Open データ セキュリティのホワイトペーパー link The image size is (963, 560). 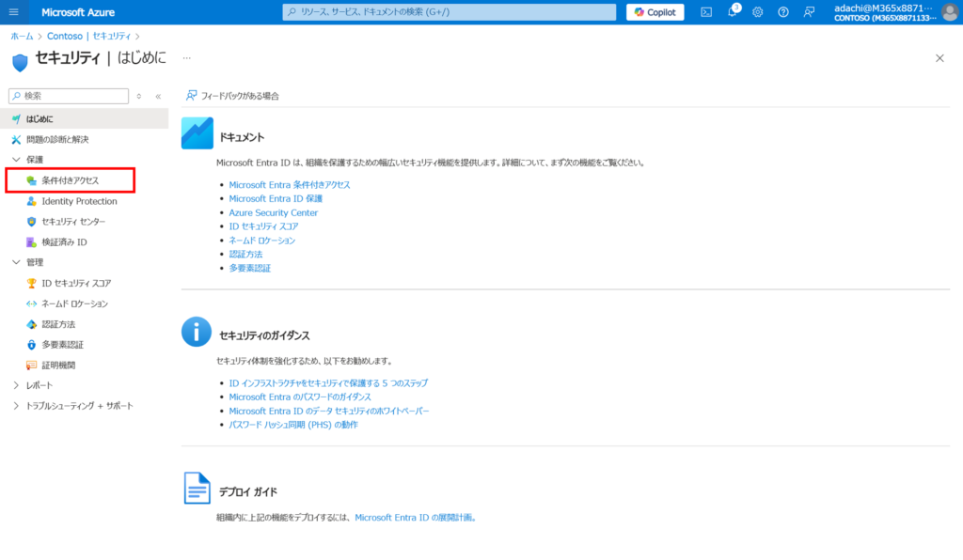(328, 411)
